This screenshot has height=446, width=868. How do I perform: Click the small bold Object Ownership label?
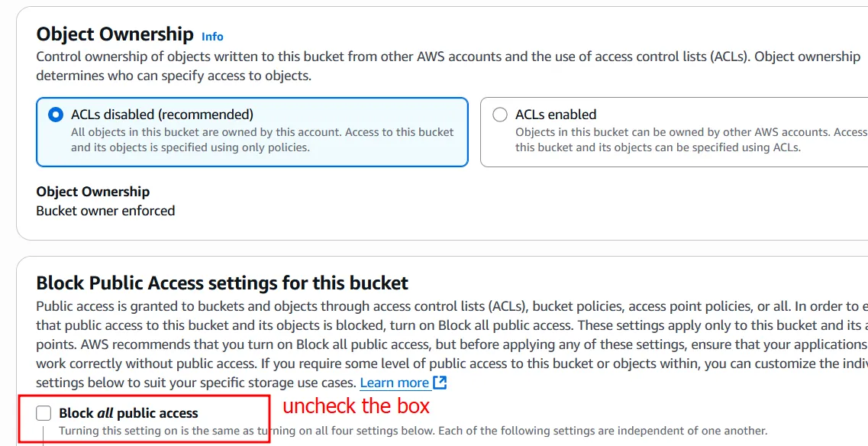[92, 192]
